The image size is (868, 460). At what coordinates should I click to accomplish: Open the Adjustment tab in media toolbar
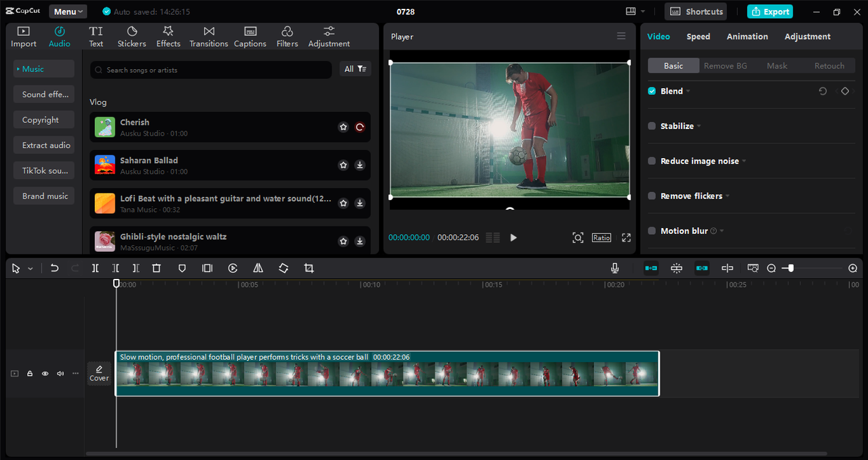point(329,37)
